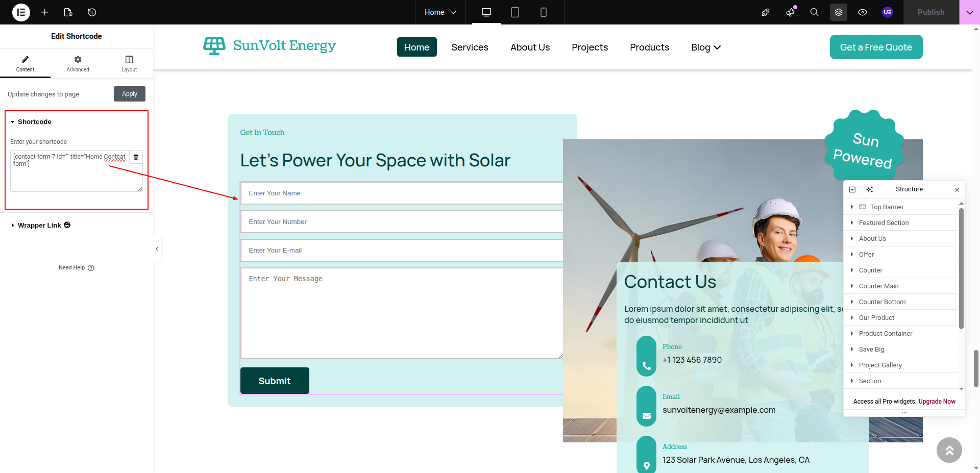980x473 pixels.
Task: Switch to mobile preview mode
Action: [543, 12]
